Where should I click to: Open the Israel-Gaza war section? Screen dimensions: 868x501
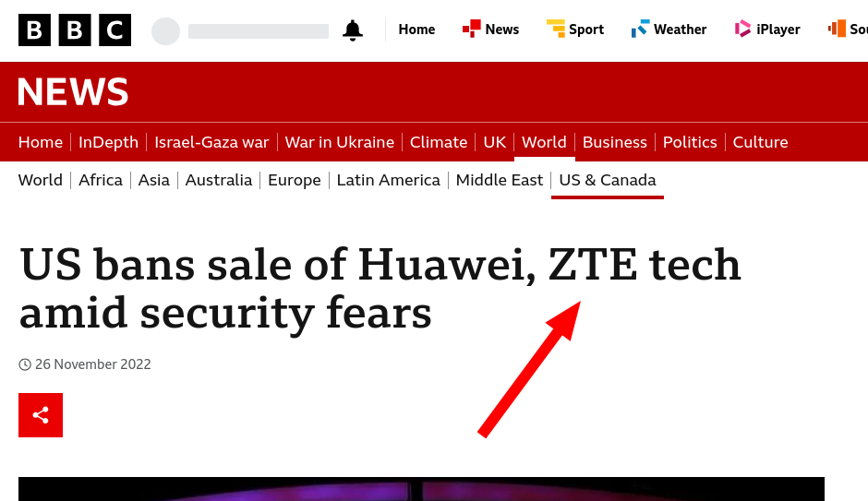click(211, 142)
